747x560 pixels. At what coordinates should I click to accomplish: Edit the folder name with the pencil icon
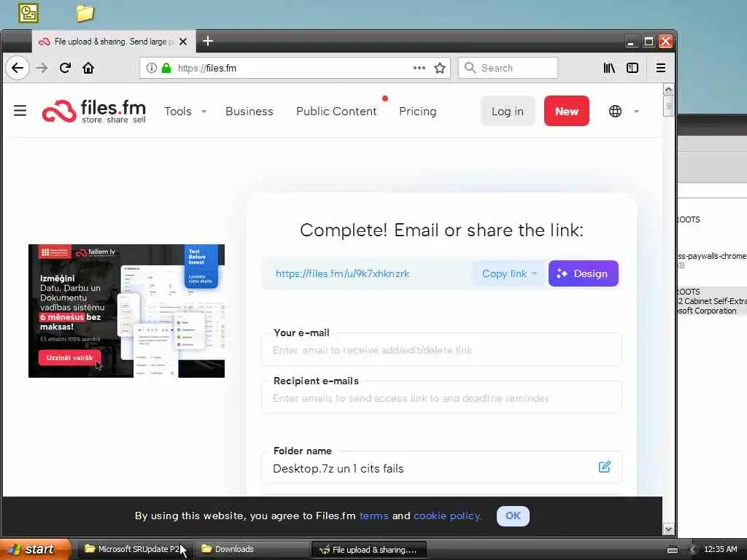[x=605, y=467]
